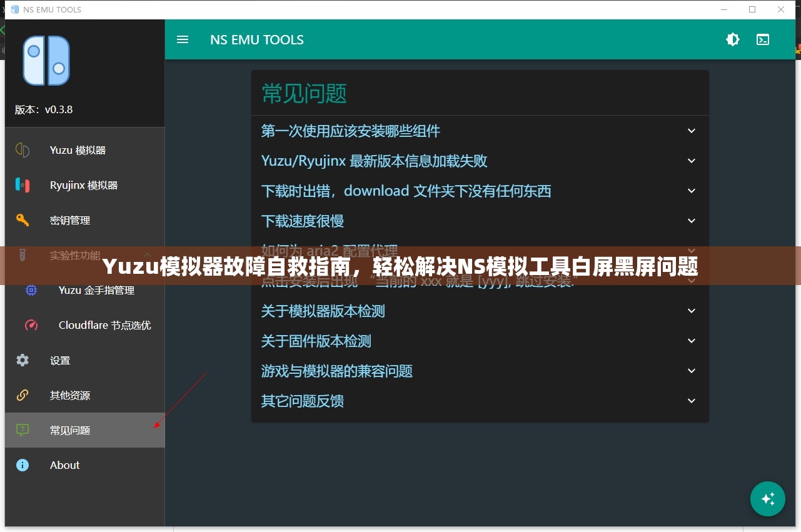
Task: Click the test tube icon for 实验性功能
Action: click(x=23, y=255)
